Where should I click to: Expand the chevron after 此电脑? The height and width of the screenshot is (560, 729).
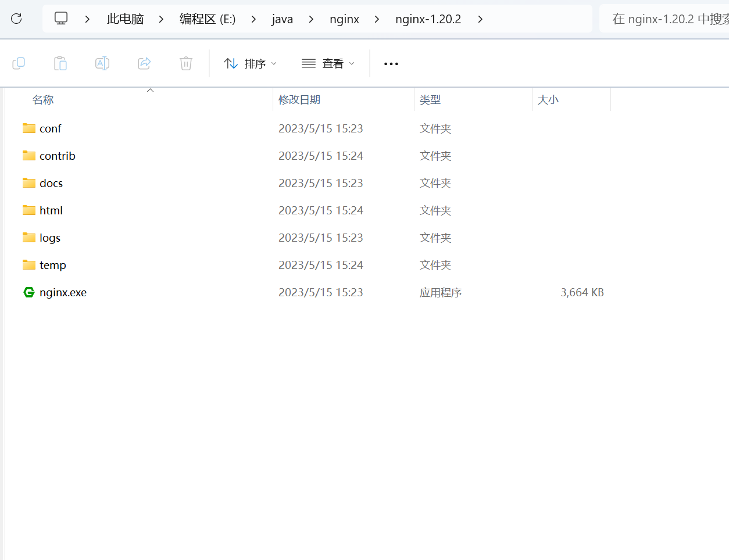tap(161, 19)
